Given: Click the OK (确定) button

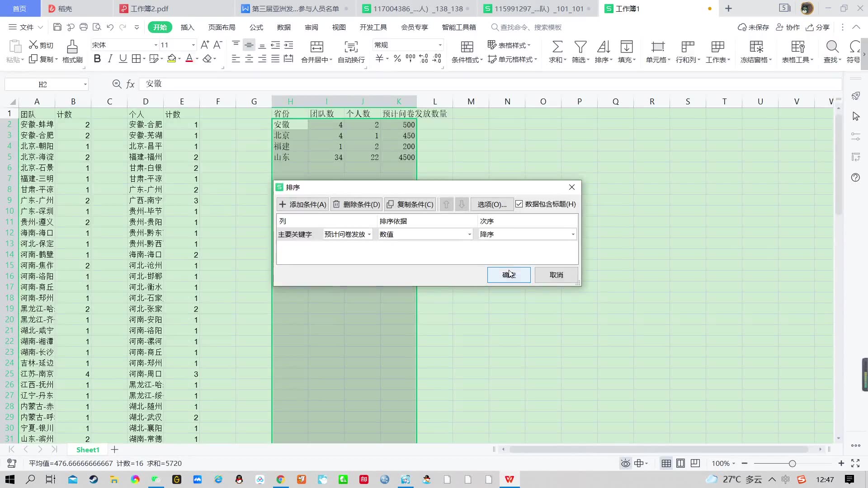Looking at the screenshot, I should pos(509,275).
